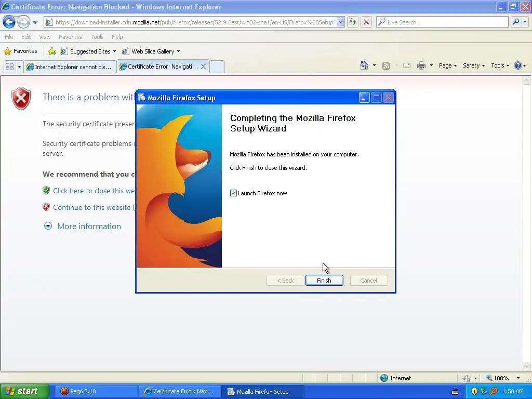Select Mozilla Firefox Setup taskbar item
Screen dimensions: 532x399
coord(263,391)
